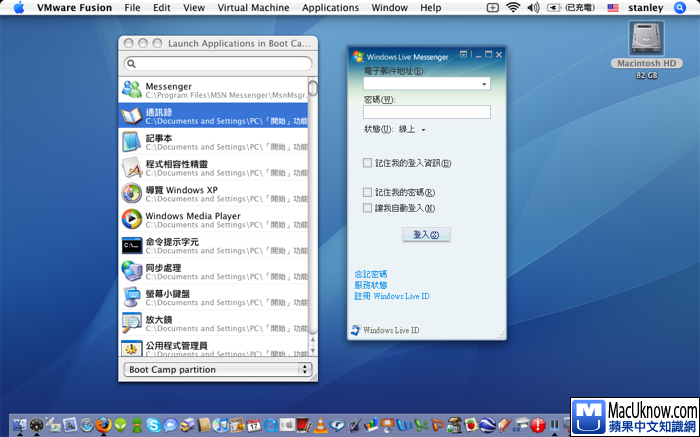
Task: Click the 放大鏡 magnifier icon
Action: 132,322
